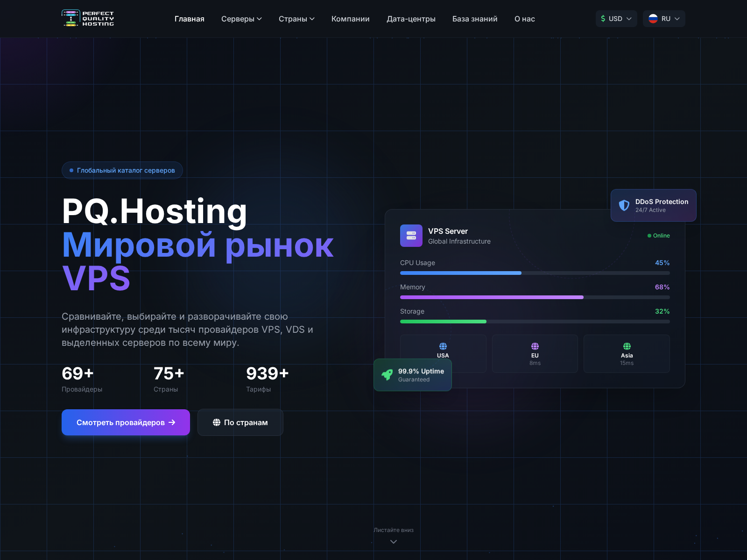747x560 pixels.
Task: Open the База знаний menu item
Action: click(474, 19)
